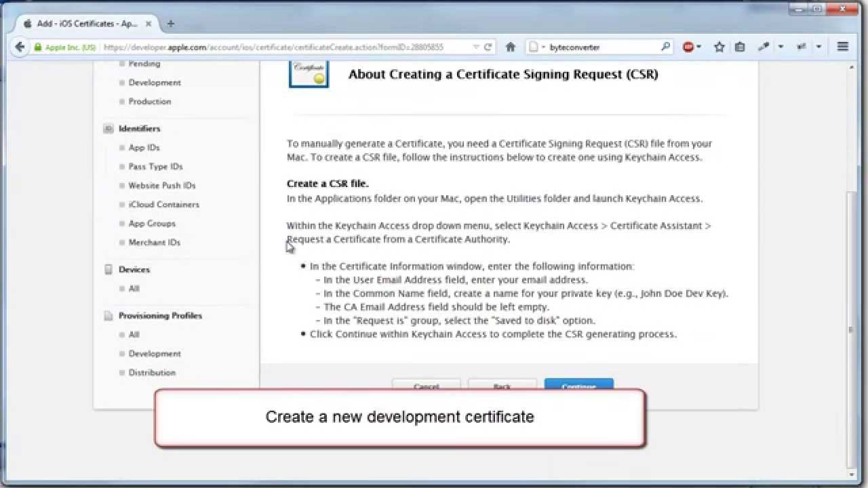
Task: Open Development provisioning profiles
Action: (x=155, y=354)
